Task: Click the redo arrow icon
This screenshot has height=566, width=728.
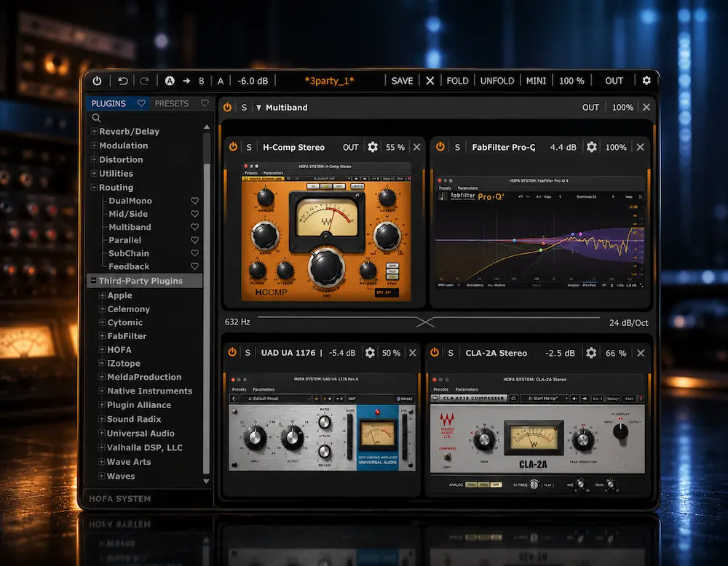Action: (144, 81)
